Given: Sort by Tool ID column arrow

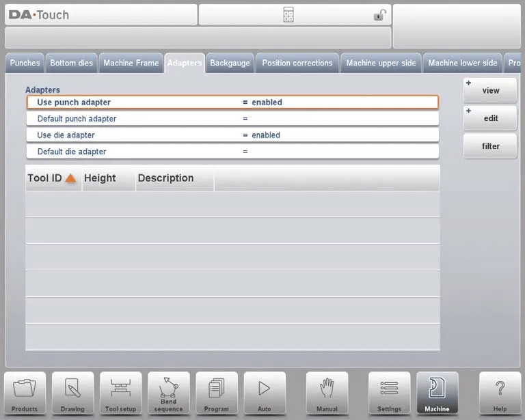Looking at the screenshot, I should (x=70, y=178).
